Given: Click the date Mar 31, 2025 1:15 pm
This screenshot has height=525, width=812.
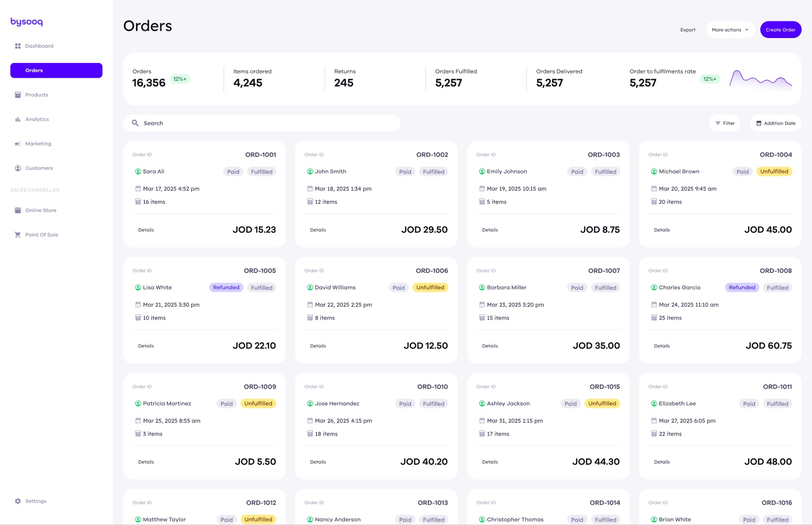Looking at the screenshot, I should pos(515,421).
